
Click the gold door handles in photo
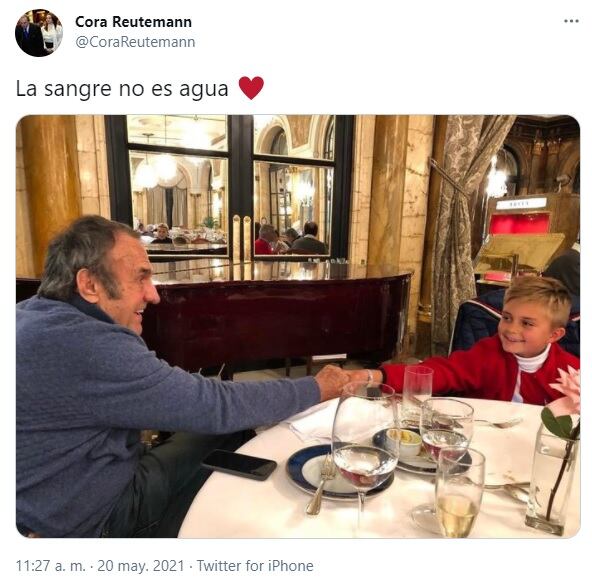[x=242, y=238]
